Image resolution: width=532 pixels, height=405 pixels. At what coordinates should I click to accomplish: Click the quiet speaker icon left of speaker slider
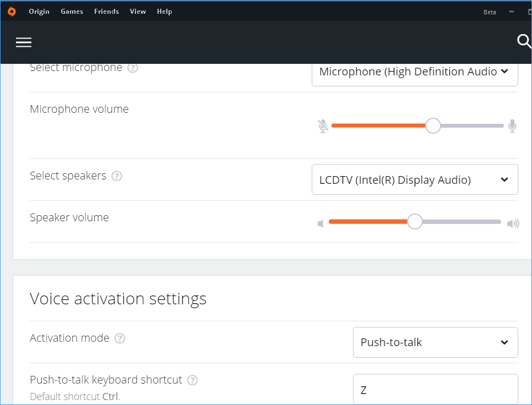(321, 223)
